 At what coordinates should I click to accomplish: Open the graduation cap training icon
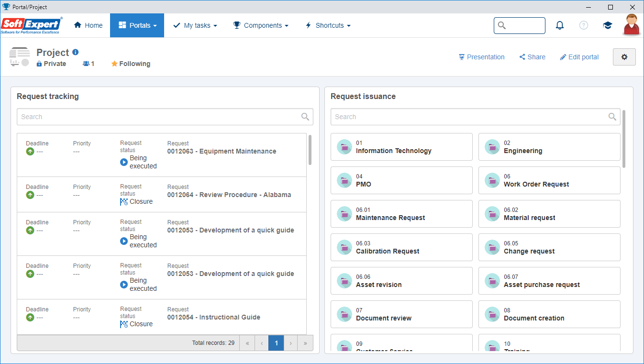point(608,25)
